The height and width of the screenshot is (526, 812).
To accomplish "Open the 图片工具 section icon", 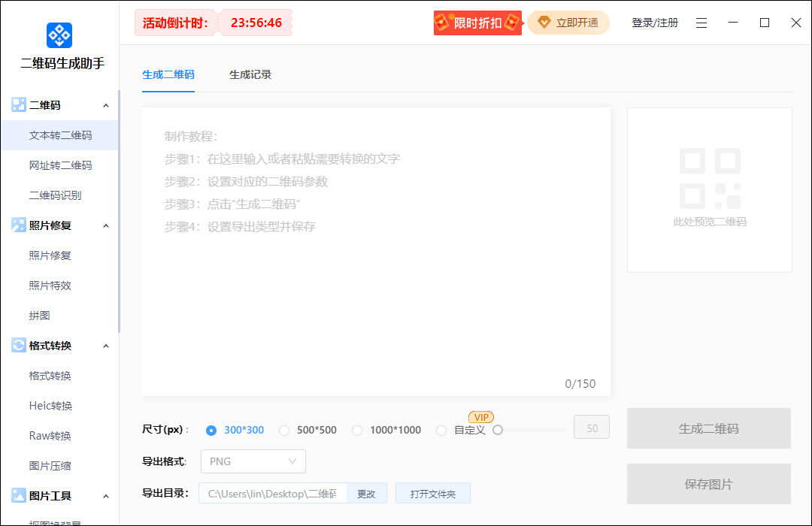I will [18, 496].
